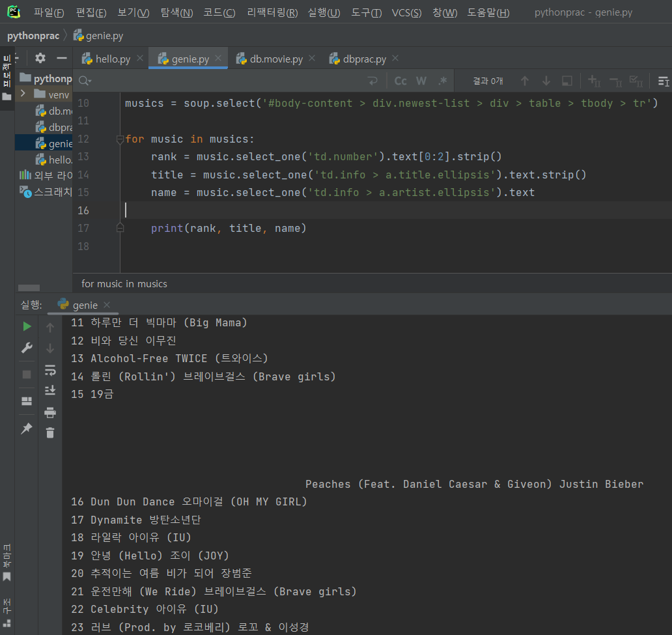The image size is (672, 635).
Task: Close the dbprac.py editor tab
Action: (x=395, y=59)
